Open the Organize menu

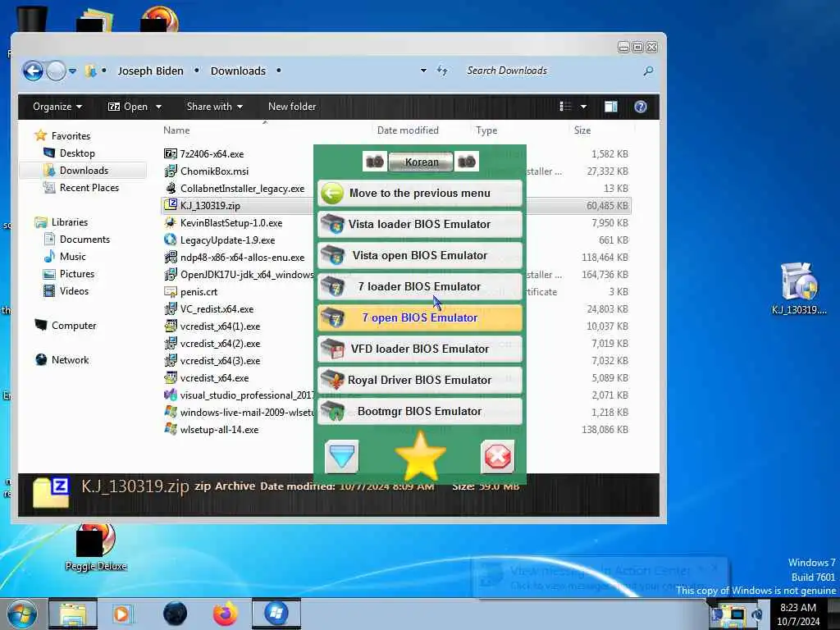[57, 107]
